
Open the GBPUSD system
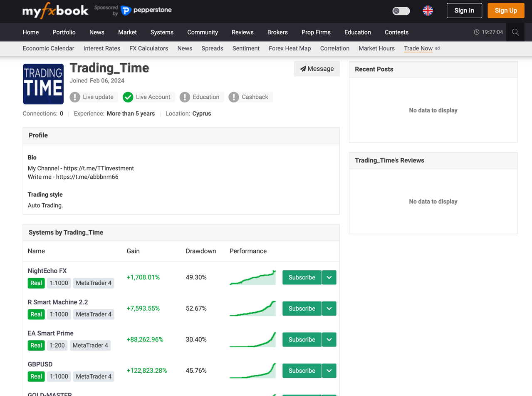(40, 364)
